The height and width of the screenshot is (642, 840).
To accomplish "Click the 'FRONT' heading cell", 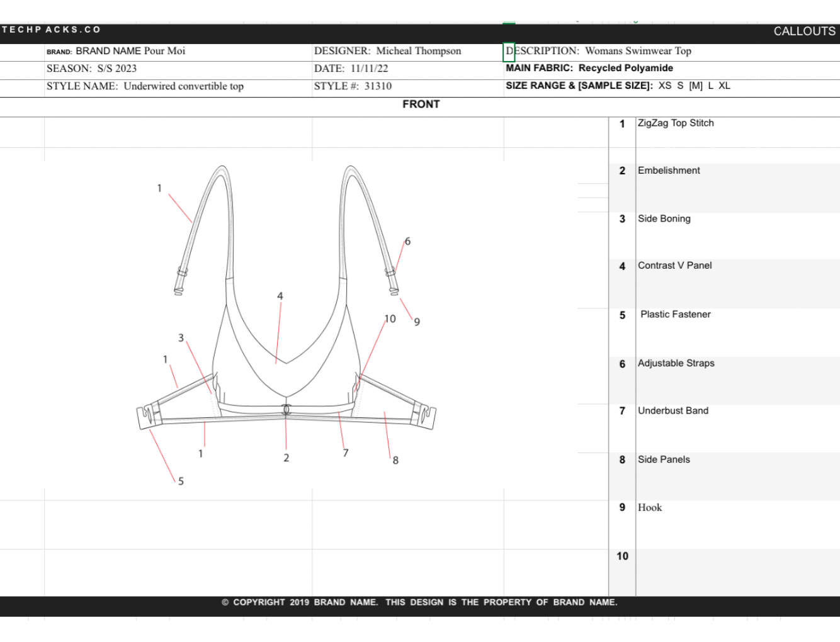I will coord(421,105).
